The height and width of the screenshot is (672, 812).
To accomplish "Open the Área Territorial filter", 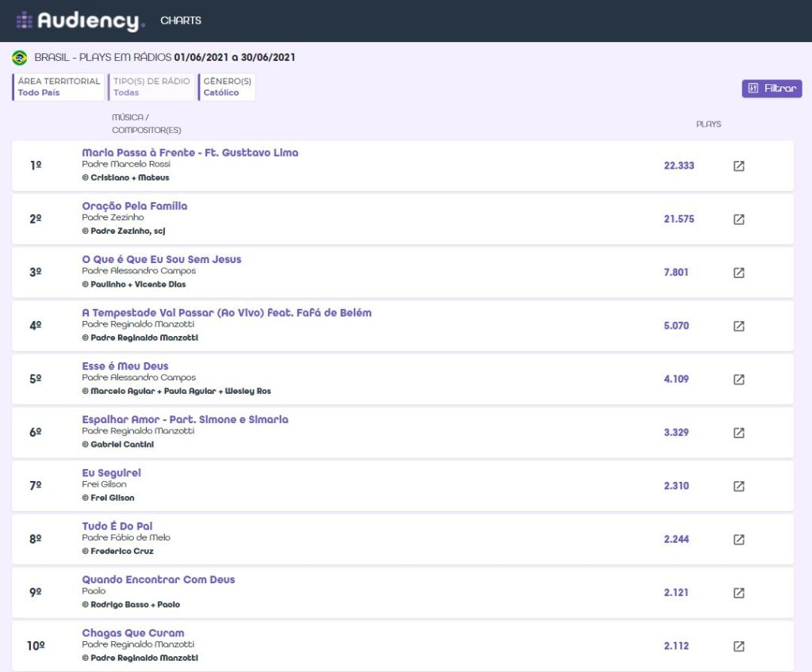I will click(59, 87).
